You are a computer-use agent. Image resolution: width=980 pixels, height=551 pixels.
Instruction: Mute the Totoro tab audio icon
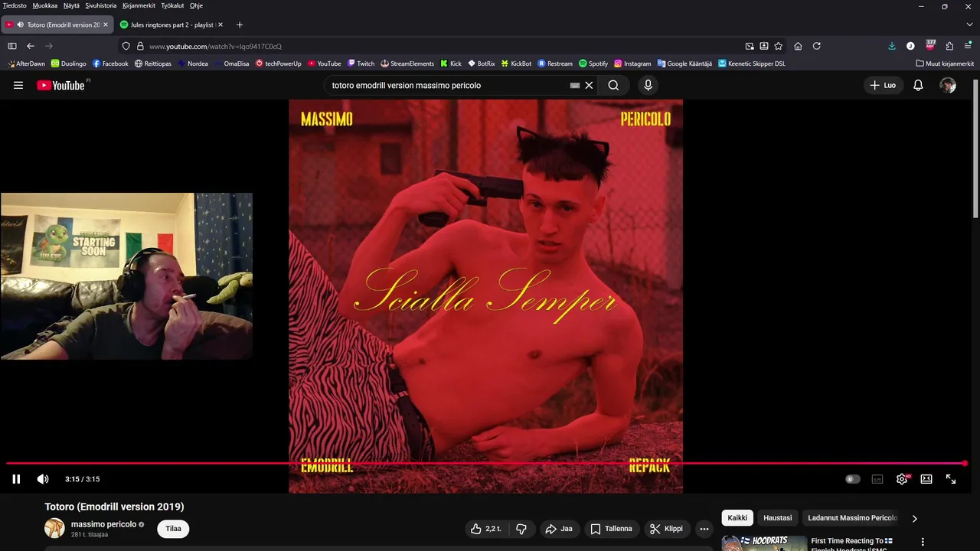click(x=20, y=24)
